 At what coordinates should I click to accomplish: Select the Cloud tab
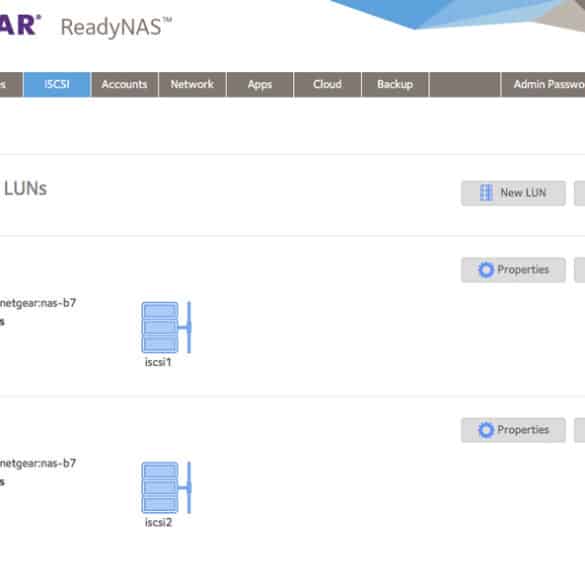(x=327, y=84)
